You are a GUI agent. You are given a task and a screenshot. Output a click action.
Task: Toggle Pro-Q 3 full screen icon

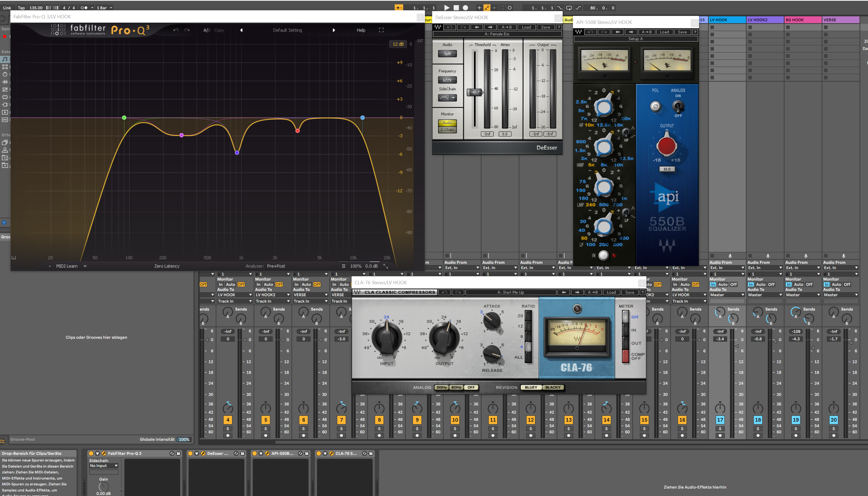381,30
